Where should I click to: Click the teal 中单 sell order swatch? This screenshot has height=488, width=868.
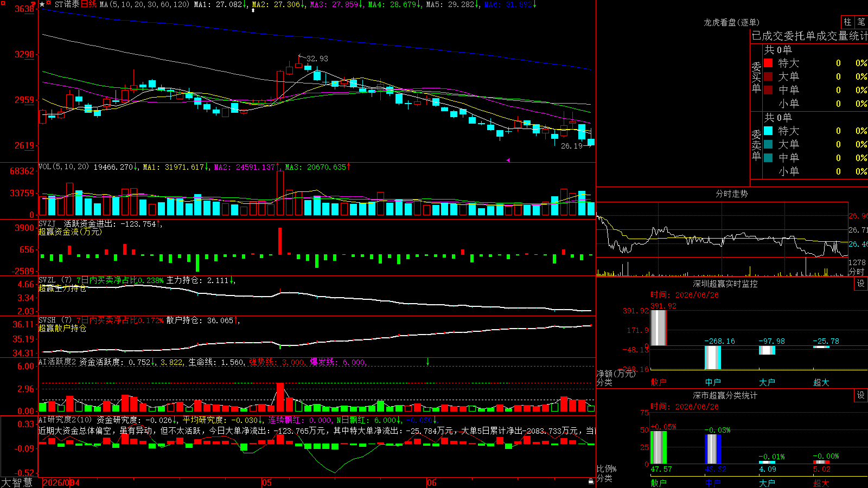coord(768,157)
